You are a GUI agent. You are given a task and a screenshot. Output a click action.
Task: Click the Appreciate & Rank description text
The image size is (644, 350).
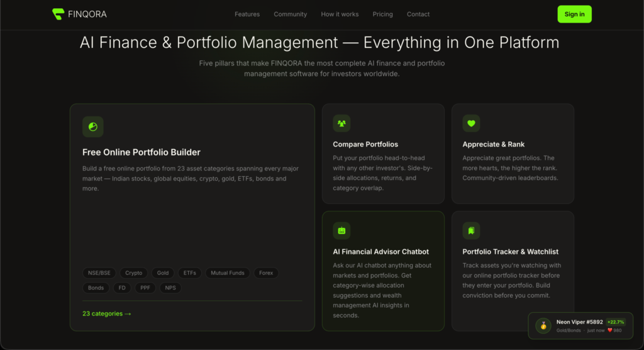[510, 168]
